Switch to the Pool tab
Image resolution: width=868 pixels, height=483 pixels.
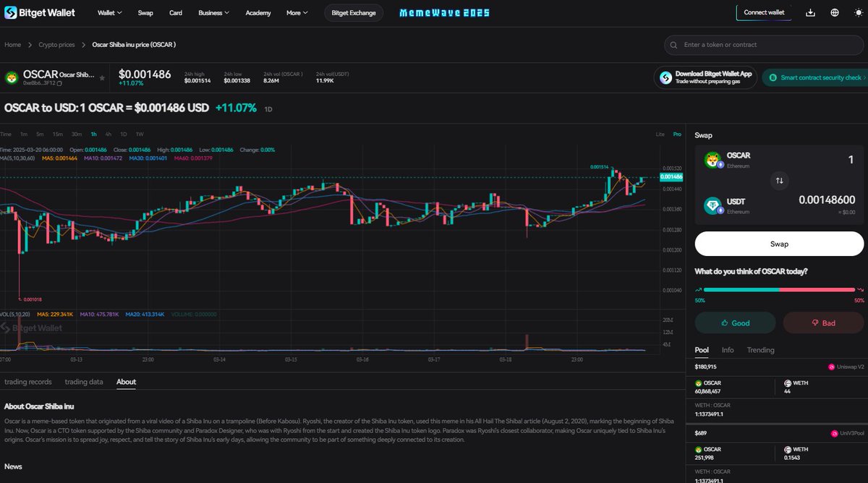pos(702,350)
